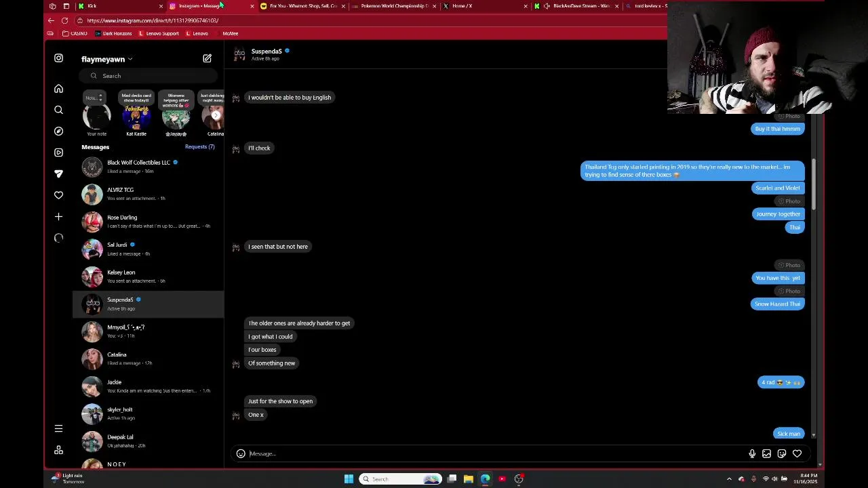
Task: Open the Search icon in Instagram sidebar
Action: click(58, 110)
